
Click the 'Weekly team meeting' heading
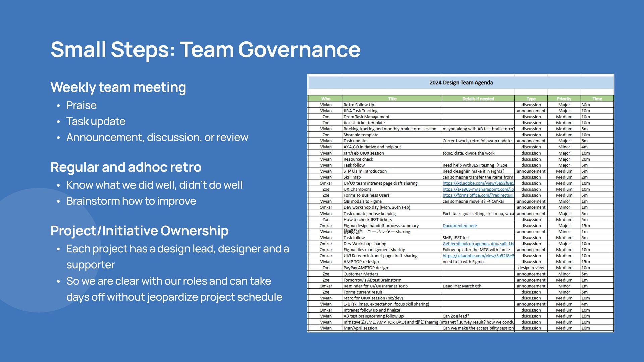118,87
